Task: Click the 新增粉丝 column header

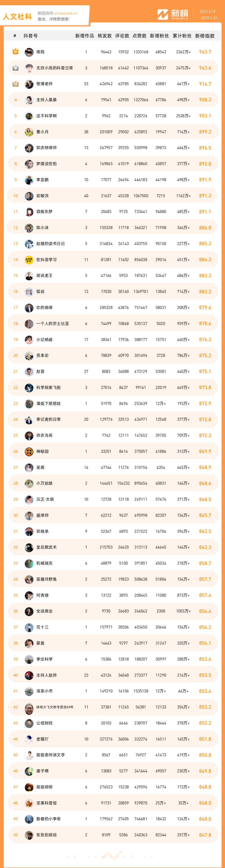Action: point(159,36)
